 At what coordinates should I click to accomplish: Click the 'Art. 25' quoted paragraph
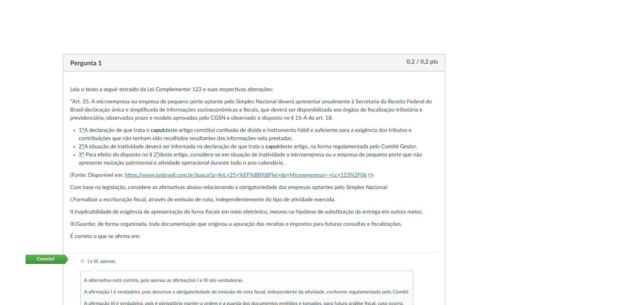pos(251,110)
